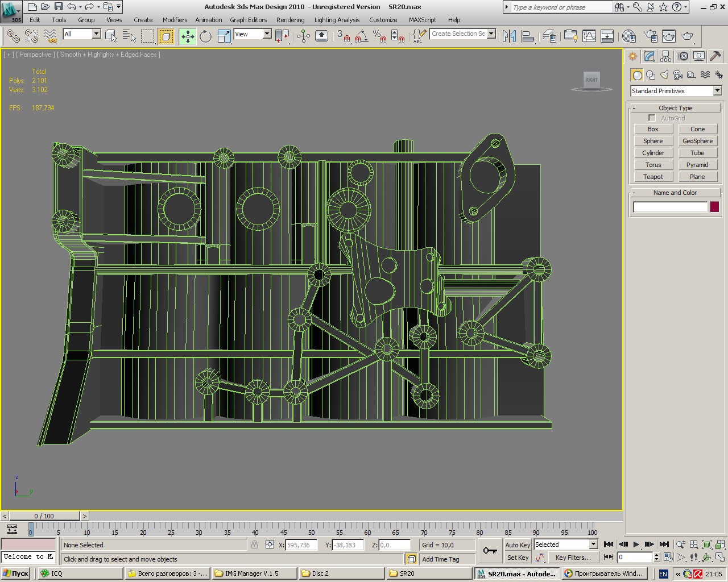
Task: Click the Select and Link tool
Action: click(13, 36)
